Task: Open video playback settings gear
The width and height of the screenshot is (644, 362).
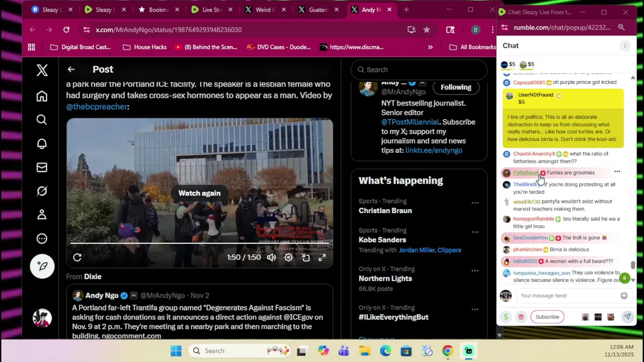Action: tap(288, 257)
